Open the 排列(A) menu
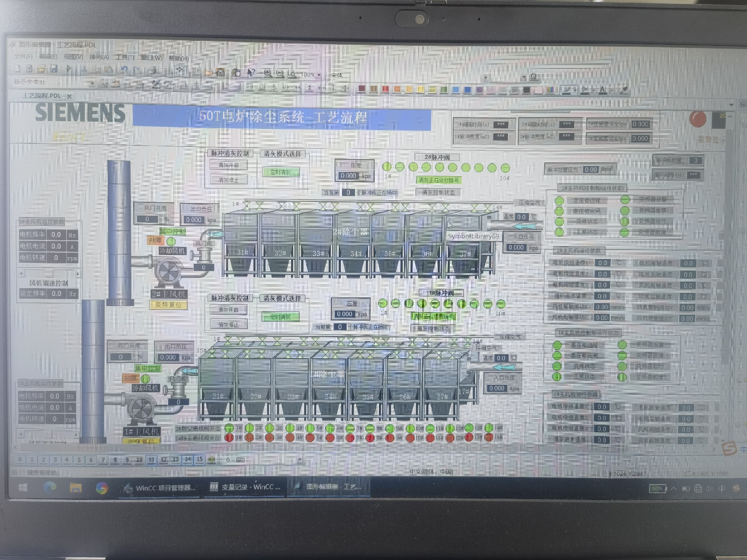Screen dimensions: 747x560 [x=99, y=57]
